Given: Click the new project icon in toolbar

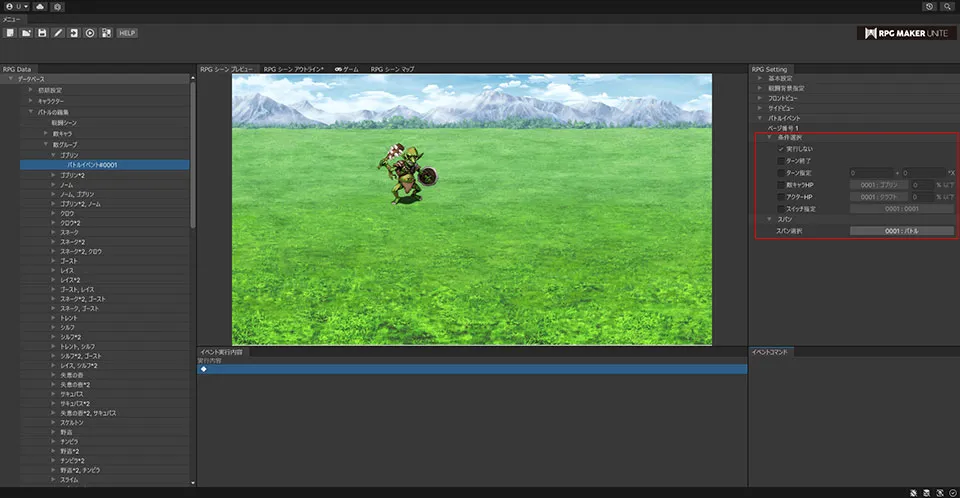Looking at the screenshot, I should coord(9,33).
